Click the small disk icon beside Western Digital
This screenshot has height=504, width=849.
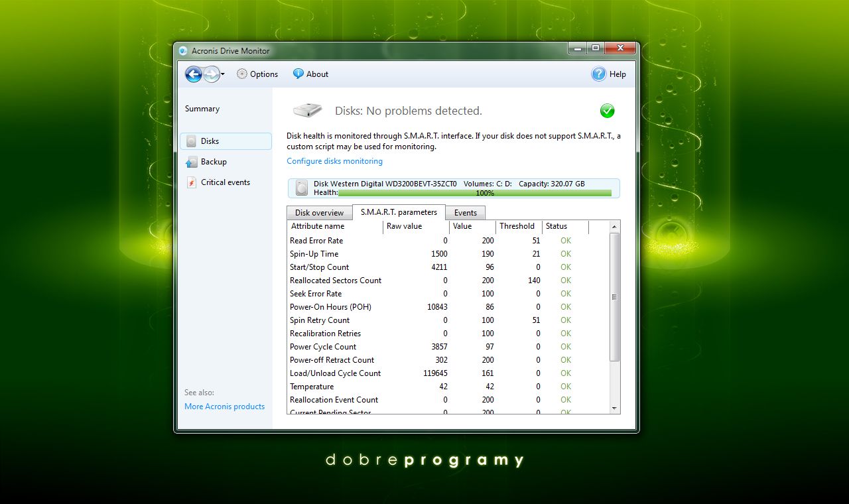tap(302, 188)
